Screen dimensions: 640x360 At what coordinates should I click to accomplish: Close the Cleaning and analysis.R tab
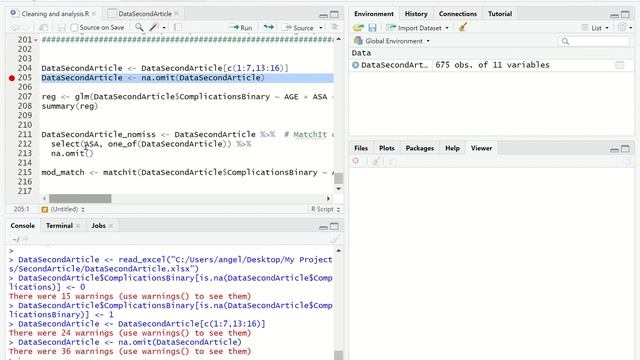point(94,13)
